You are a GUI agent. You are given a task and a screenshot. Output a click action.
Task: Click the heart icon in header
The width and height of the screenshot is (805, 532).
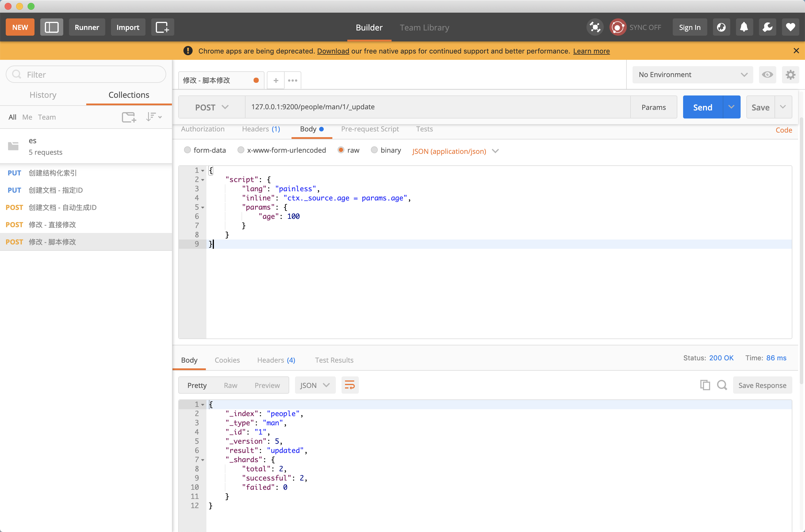[x=790, y=27]
